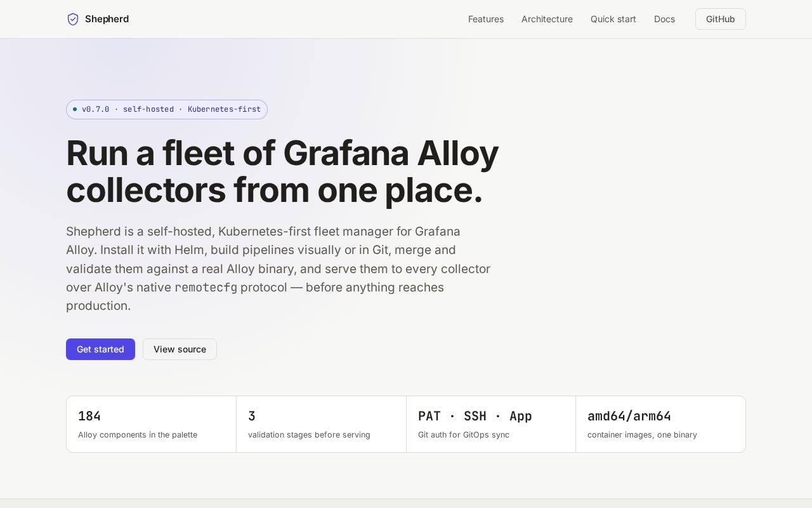
Task: Click 'Git auth for GitOps sync' label
Action: [x=464, y=435]
